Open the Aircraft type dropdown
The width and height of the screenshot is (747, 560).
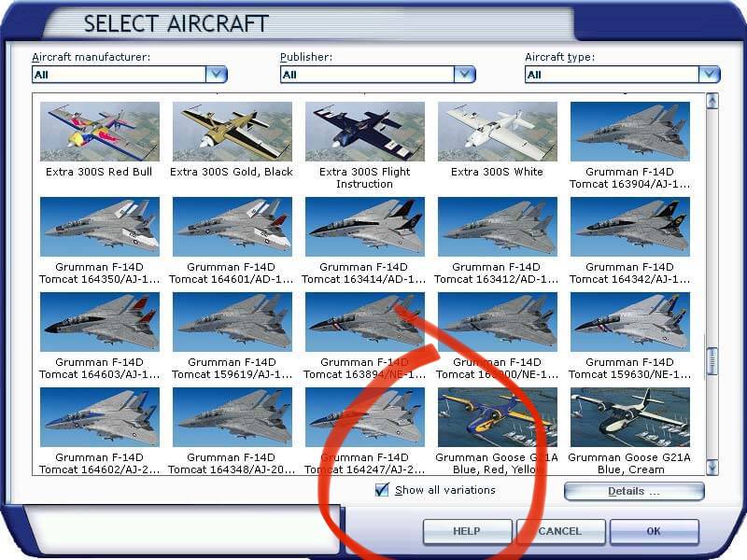709,75
